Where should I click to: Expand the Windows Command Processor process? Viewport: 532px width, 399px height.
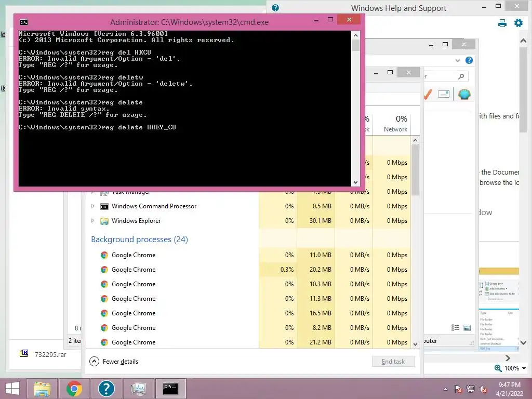(92, 206)
